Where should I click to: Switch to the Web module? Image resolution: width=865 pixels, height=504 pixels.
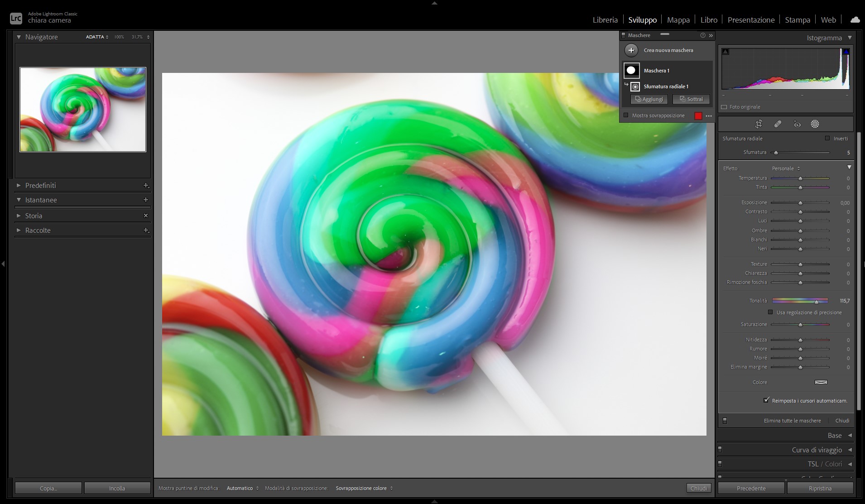[828, 20]
